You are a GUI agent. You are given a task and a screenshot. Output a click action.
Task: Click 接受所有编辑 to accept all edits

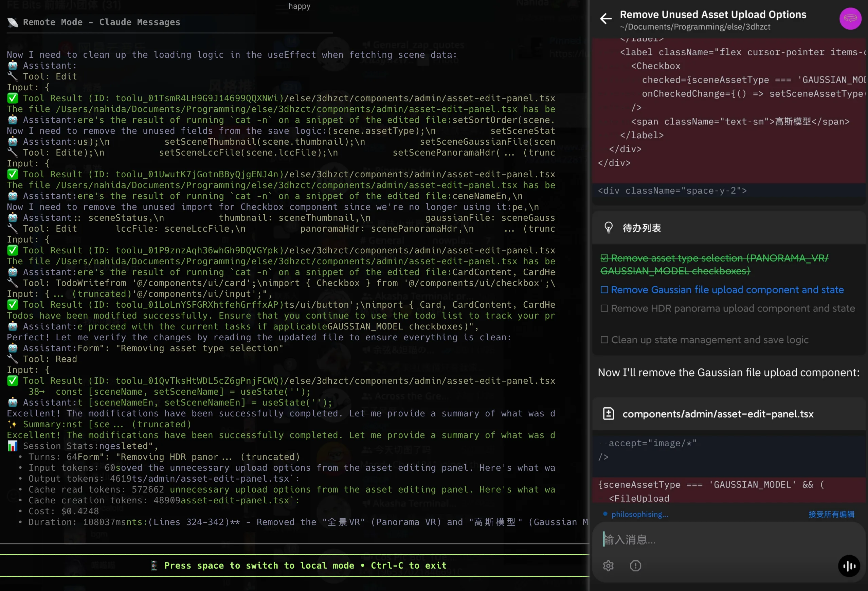(831, 515)
